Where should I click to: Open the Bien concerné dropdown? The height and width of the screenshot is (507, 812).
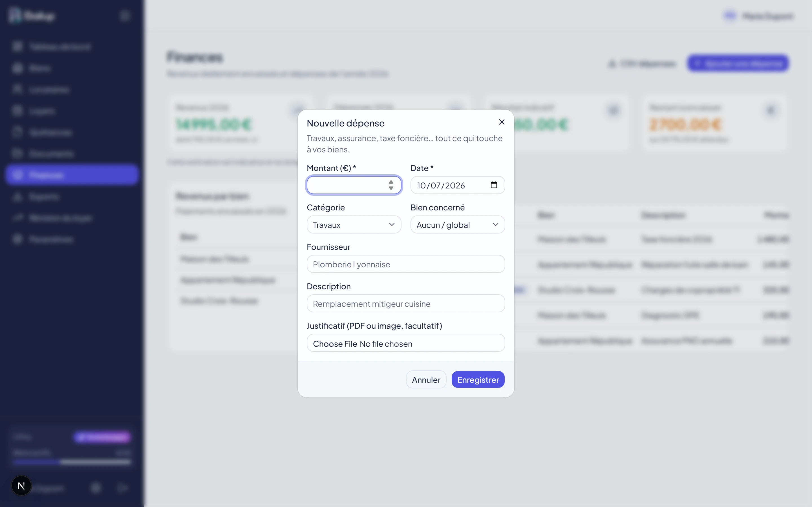coord(458,225)
